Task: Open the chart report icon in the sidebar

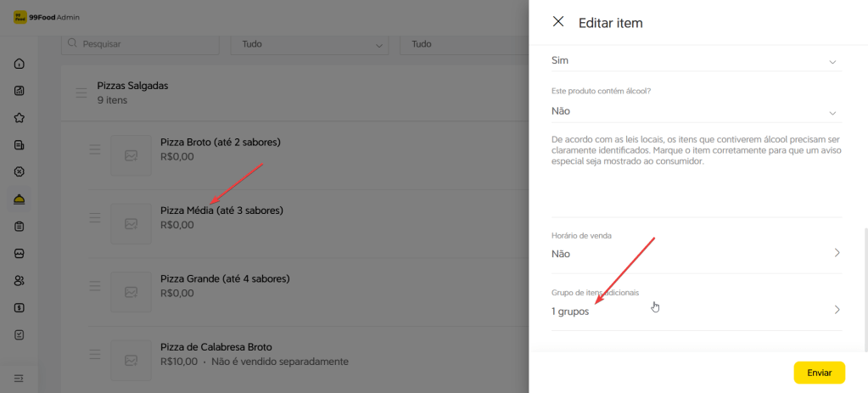Action: [x=20, y=91]
